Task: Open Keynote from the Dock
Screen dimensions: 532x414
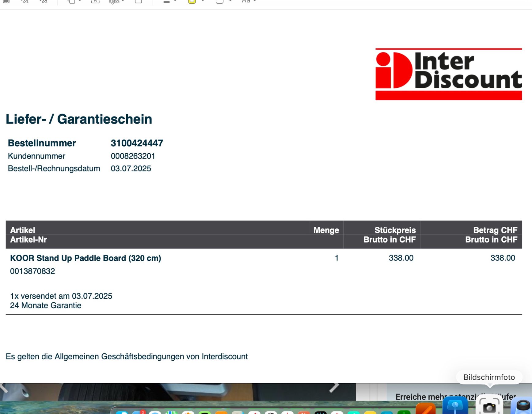Action: [x=455, y=405]
